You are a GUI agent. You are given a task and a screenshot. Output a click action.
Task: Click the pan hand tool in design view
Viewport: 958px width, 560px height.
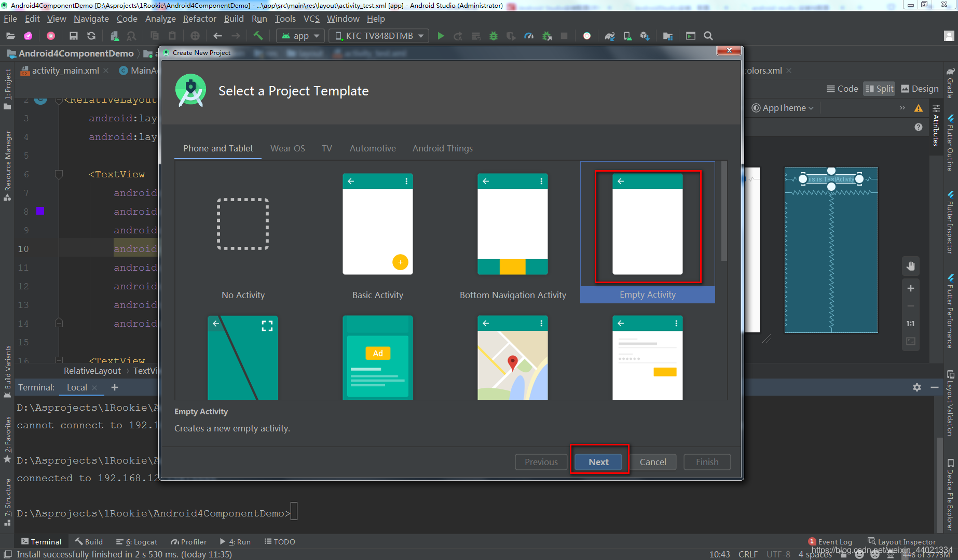tap(911, 266)
